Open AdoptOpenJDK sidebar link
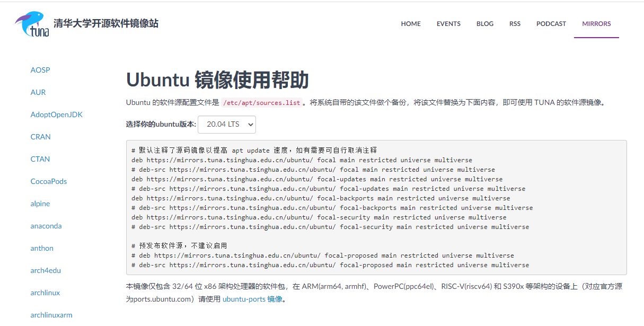Viewport: 644px width, 326px height. pyautogui.click(x=57, y=114)
